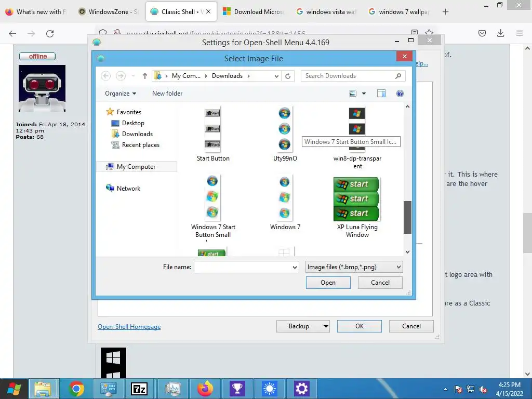
Task: Click the Windows Start button on the taskbar
Action: [14, 389]
